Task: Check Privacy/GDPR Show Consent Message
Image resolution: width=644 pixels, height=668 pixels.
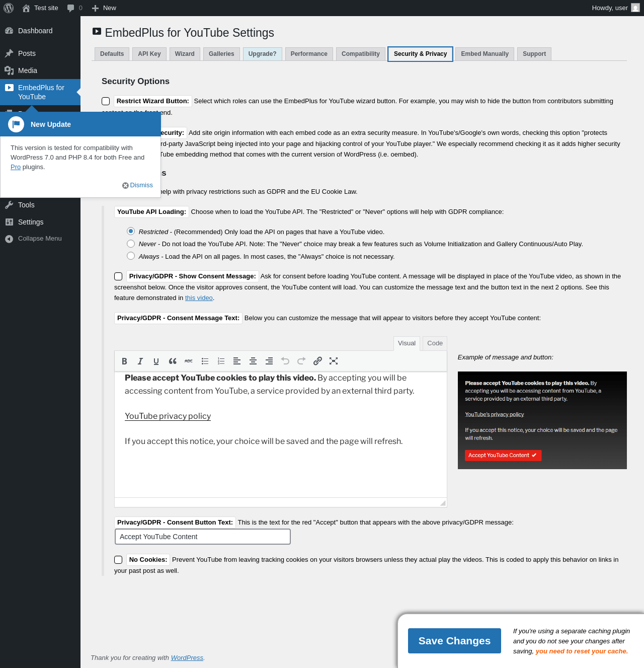Action: [118, 276]
